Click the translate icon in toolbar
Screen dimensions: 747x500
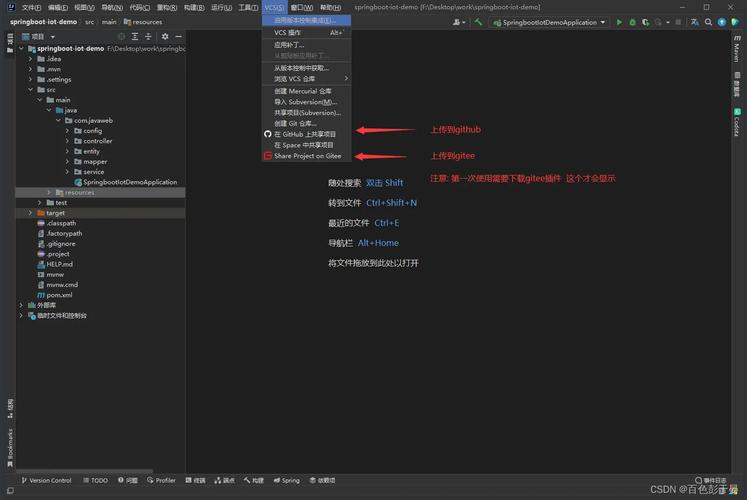pos(695,22)
